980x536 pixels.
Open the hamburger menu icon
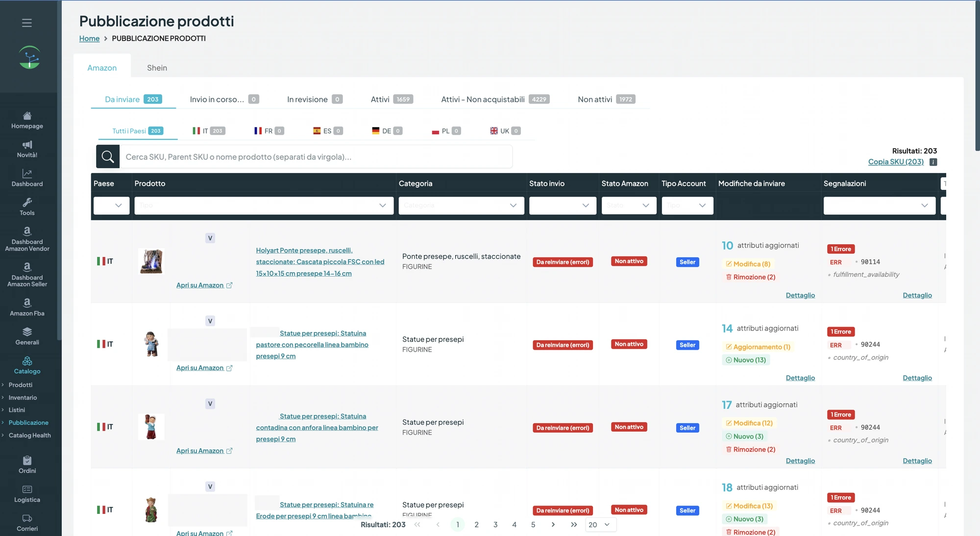[x=27, y=23]
